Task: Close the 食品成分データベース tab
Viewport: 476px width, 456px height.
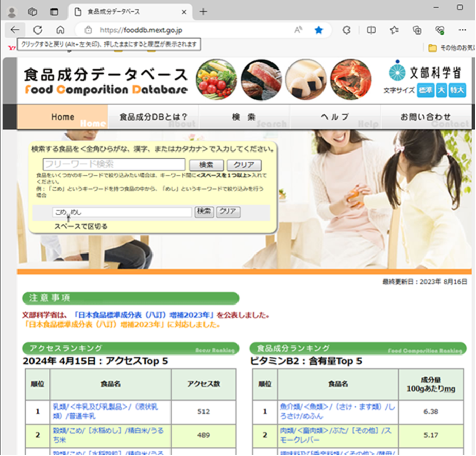Action: 184,12
